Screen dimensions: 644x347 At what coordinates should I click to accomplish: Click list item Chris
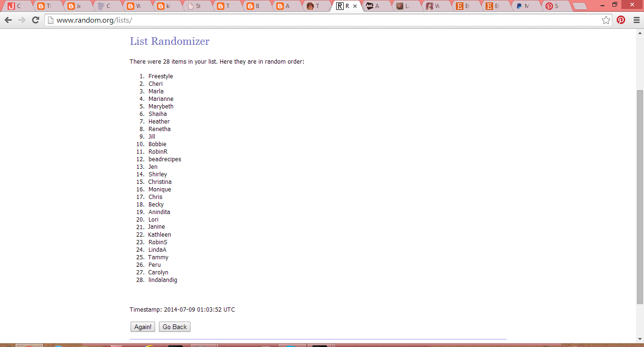click(155, 197)
